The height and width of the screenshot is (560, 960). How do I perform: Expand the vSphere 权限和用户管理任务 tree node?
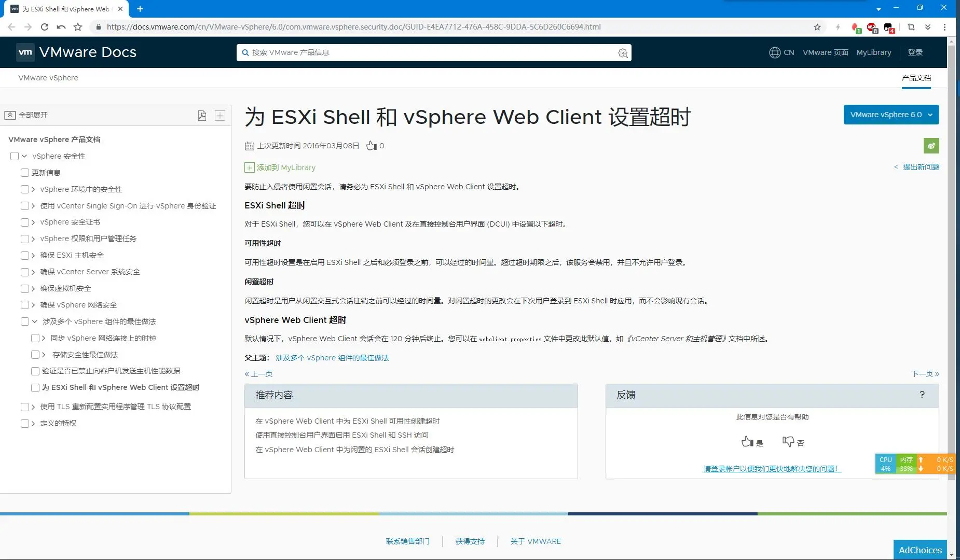tap(33, 239)
